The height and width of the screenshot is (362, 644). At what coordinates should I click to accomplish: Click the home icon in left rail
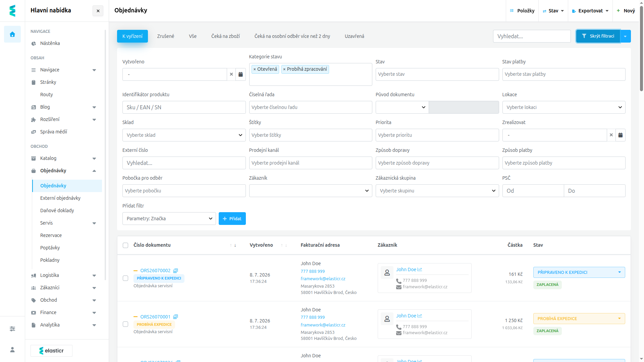point(12,34)
